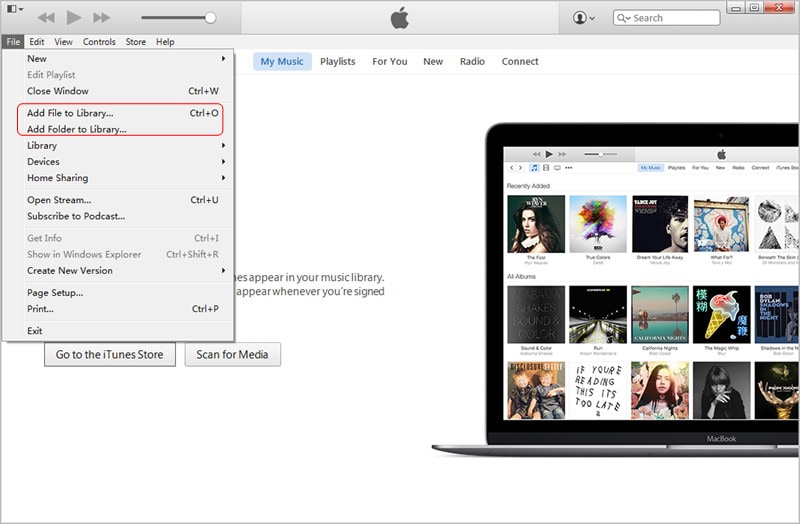Switch to the Connect tab
Viewport: 800px width, 524px height.
point(520,62)
